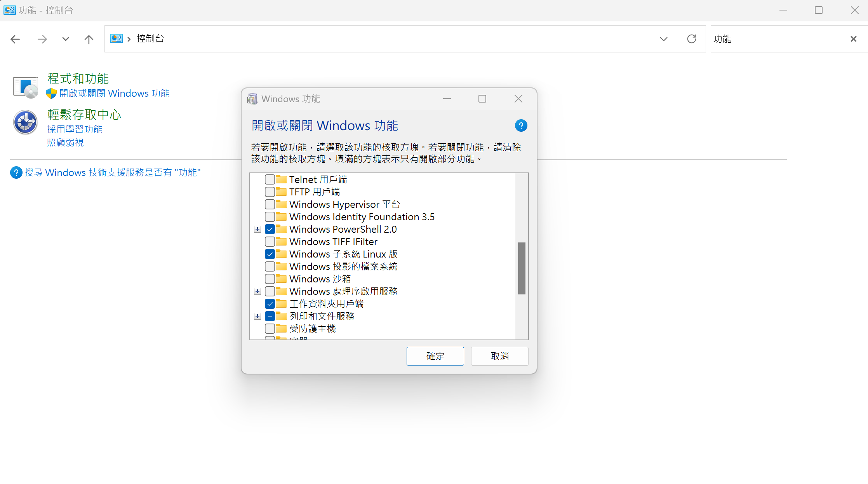Screen dimensions: 868x484
Task: Click the Forward navigation arrow
Action: click(42, 39)
